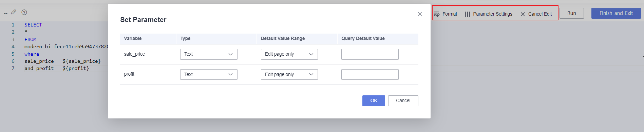Screen dimensions: 644x132
Task: Open the help question mark icon
Action: (x=24, y=12)
